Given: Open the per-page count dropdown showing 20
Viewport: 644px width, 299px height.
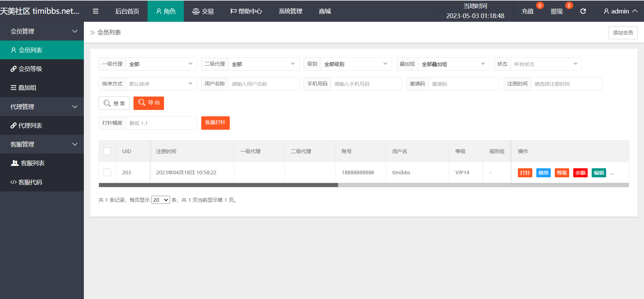Looking at the screenshot, I should [x=161, y=200].
